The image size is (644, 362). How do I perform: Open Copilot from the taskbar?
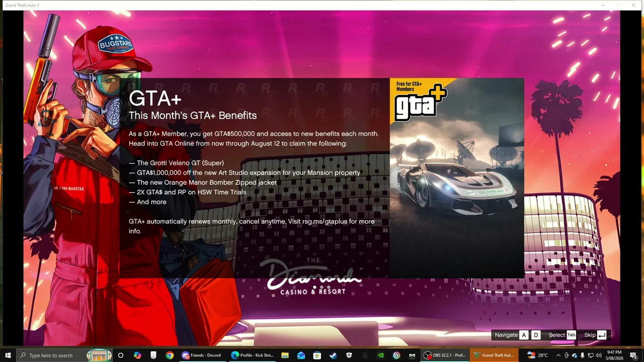(137, 355)
